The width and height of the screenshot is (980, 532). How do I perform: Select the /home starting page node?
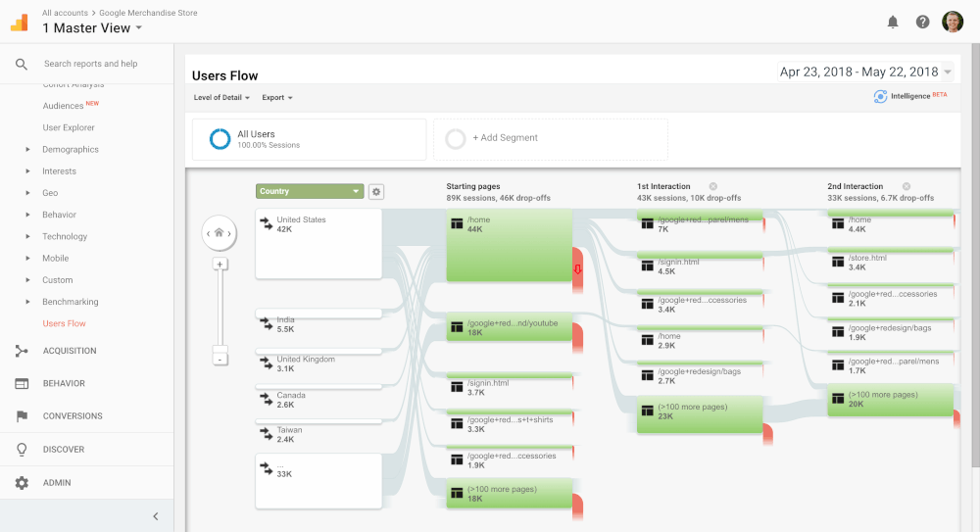(x=509, y=245)
